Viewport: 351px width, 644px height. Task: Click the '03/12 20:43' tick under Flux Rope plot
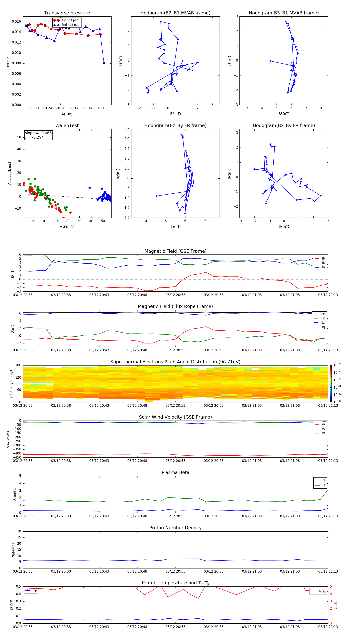99,350
